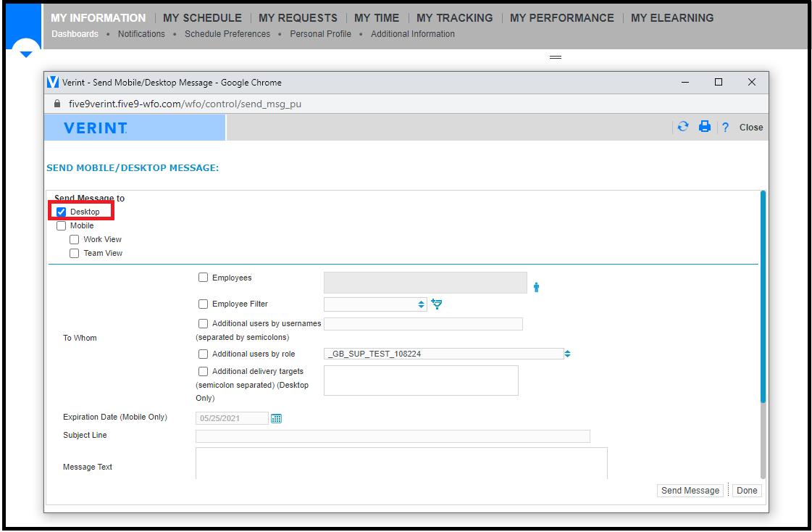
Task: Click the panel resize handle below tabs
Action: (555, 57)
